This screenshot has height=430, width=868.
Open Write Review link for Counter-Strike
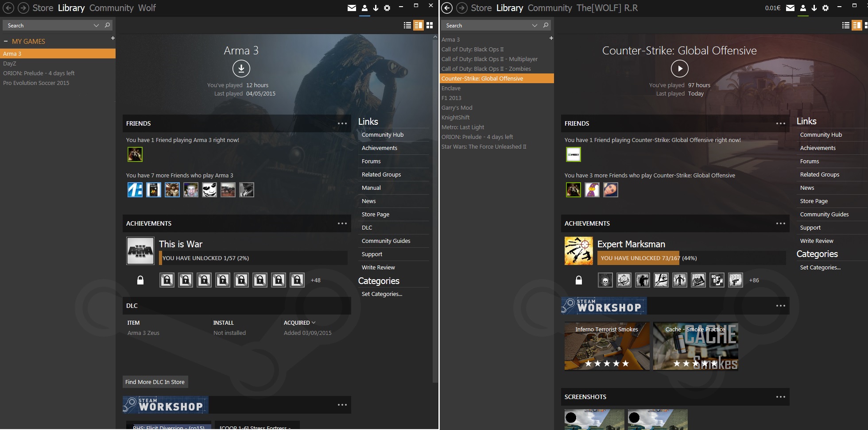pyautogui.click(x=817, y=241)
